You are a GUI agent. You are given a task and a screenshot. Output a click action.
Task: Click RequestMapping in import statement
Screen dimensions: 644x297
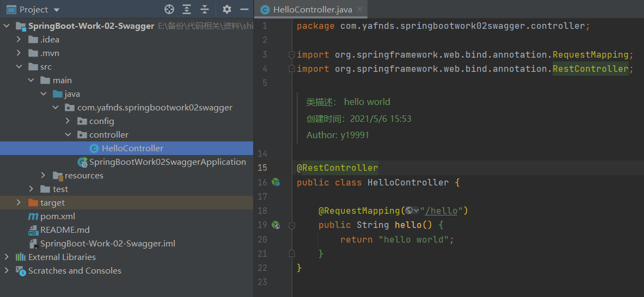[x=590, y=54]
